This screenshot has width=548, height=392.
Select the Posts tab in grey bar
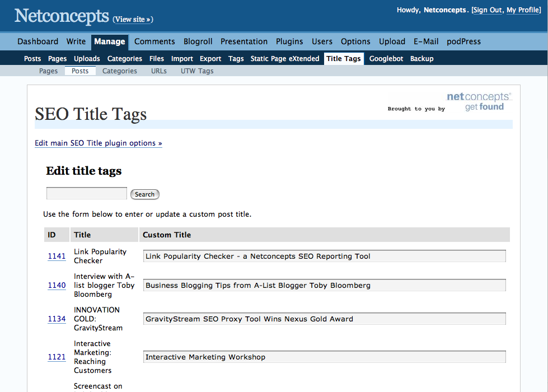point(80,71)
